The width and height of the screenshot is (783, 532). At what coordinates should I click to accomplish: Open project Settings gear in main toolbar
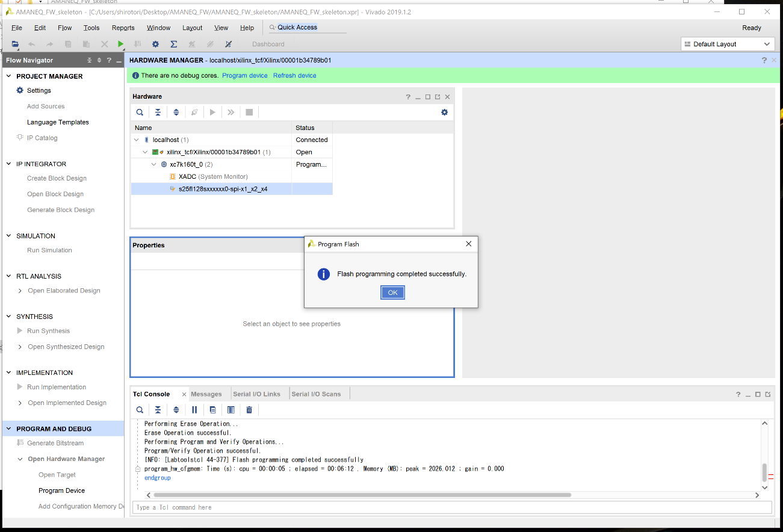pyautogui.click(x=155, y=44)
